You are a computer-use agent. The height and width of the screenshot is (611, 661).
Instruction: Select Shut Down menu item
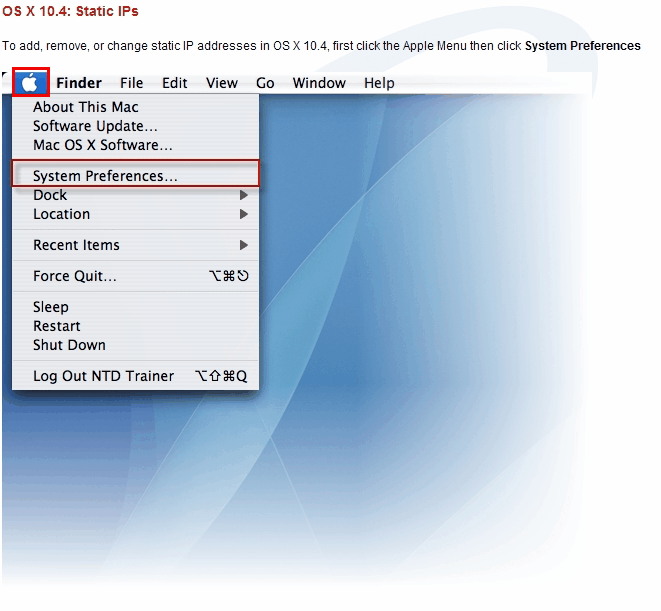point(69,345)
